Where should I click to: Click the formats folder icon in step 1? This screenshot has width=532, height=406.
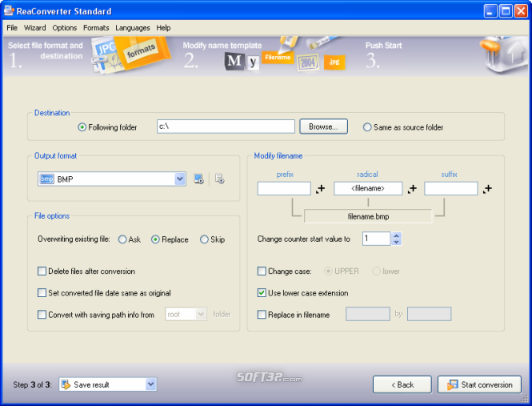[x=130, y=54]
